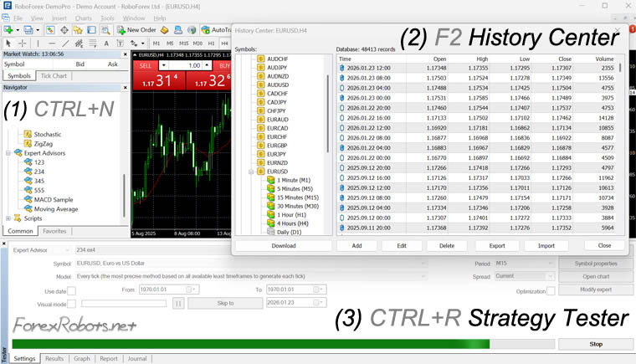636x364 pixels.
Task: Select the Moving Average expert advisor
Action: click(x=56, y=209)
